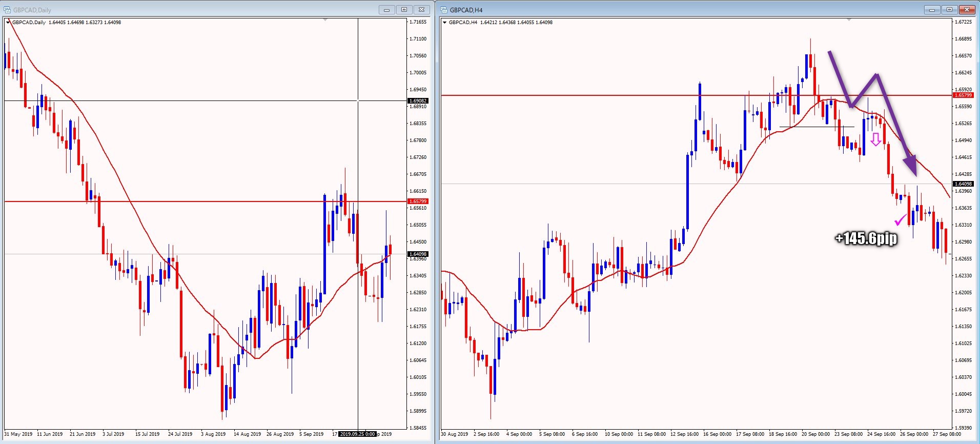Select the magenta down arrow on H4 chart
The image size is (980, 444).
[876, 139]
